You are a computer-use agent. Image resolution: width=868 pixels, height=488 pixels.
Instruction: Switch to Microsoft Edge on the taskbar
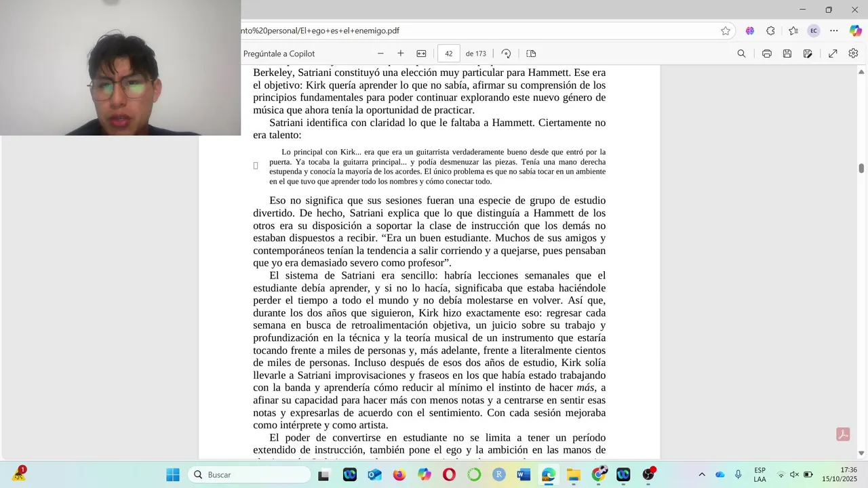click(x=549, y=474)
